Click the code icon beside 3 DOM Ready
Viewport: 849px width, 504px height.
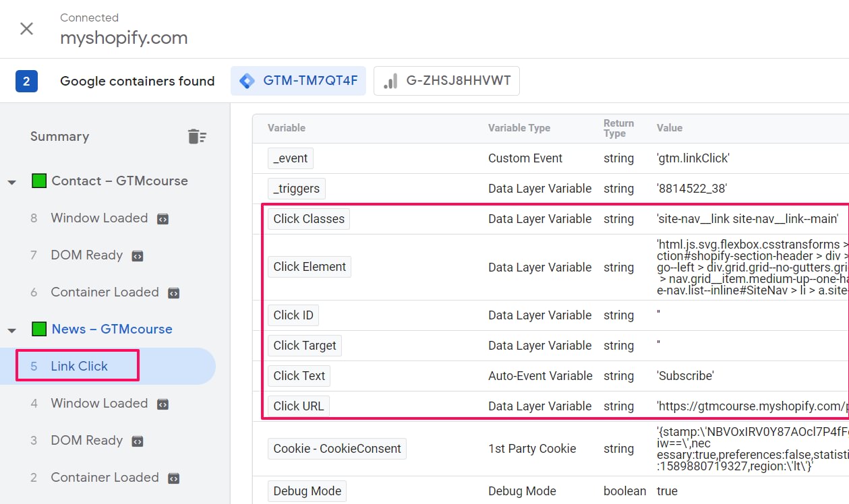click(138, 441)
